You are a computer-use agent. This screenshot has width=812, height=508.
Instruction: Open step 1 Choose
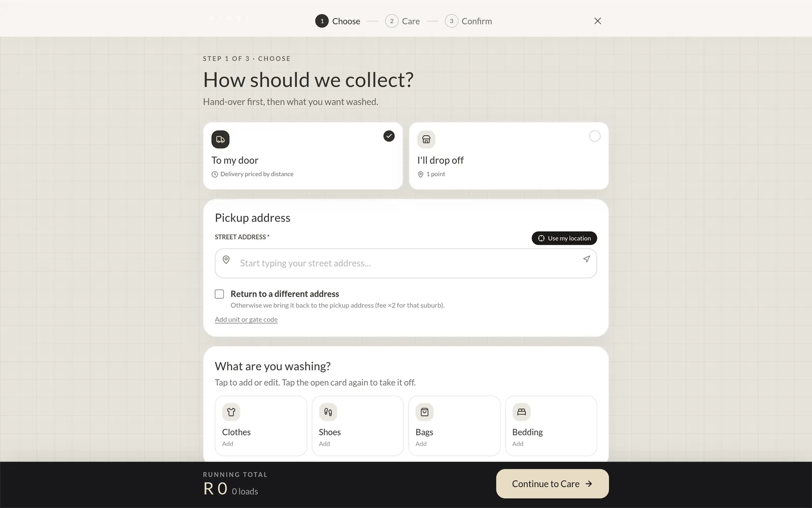[x=338, y=21]
